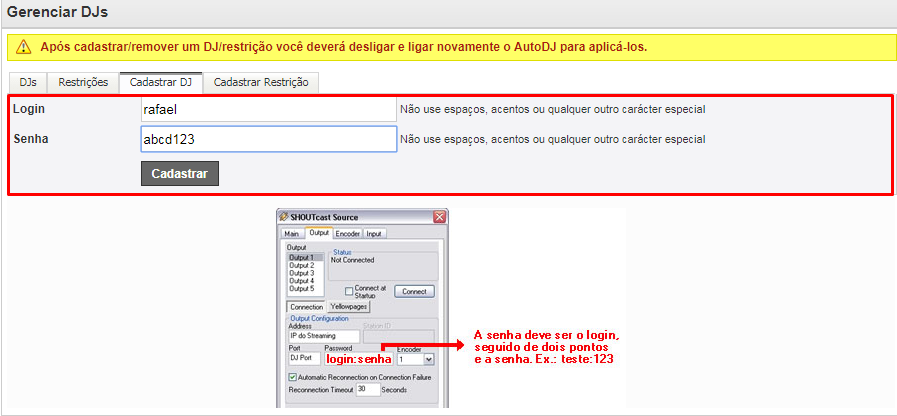Click the Connect button in SHOUTcast
897x416 pixels.
click(413, 291)
